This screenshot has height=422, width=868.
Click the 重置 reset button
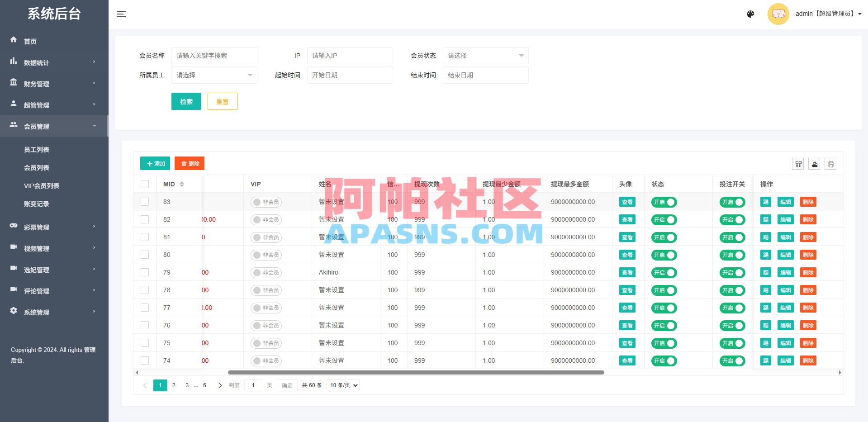coord(223,101)
